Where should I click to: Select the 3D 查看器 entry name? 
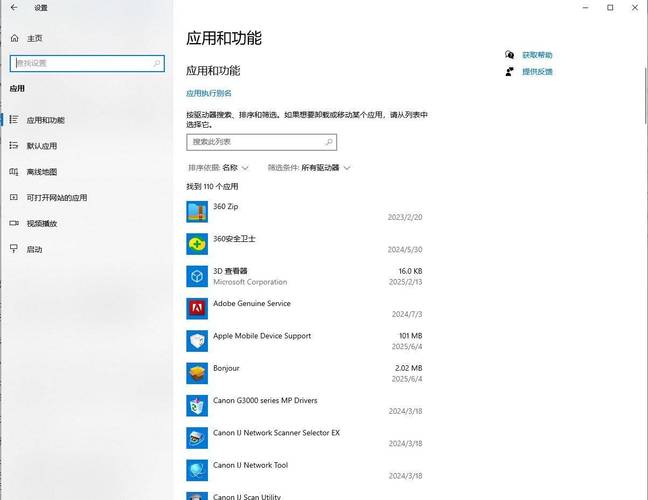coord(230,271)
